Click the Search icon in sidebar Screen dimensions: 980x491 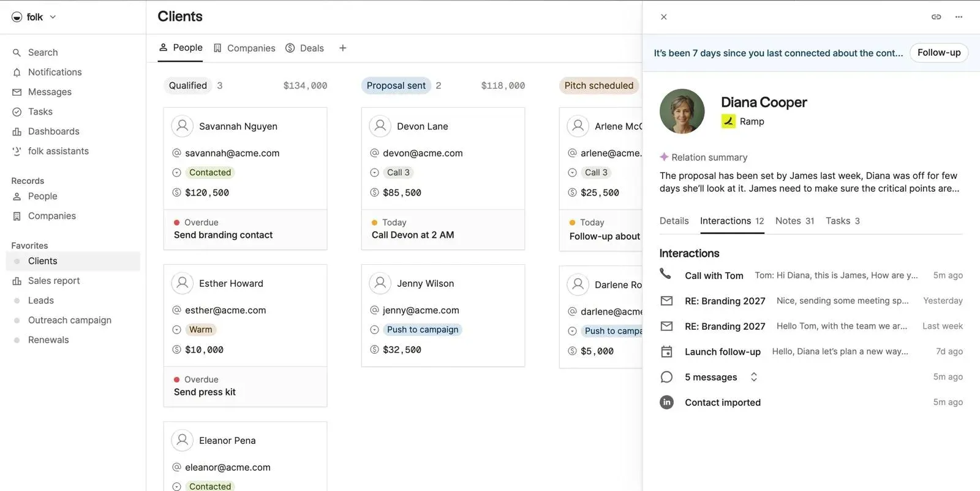point(17,53)
